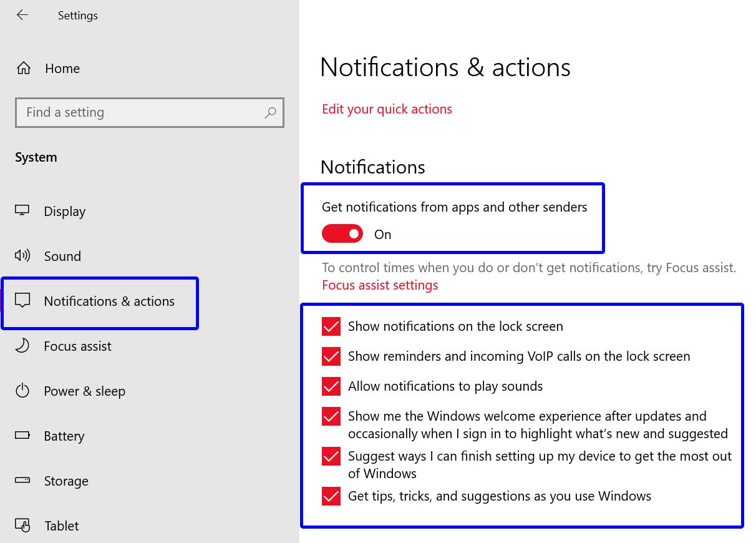756x543 pixels.
Task: Uncheck the Windows welcome experience option
Action: (x=331, y=416)
